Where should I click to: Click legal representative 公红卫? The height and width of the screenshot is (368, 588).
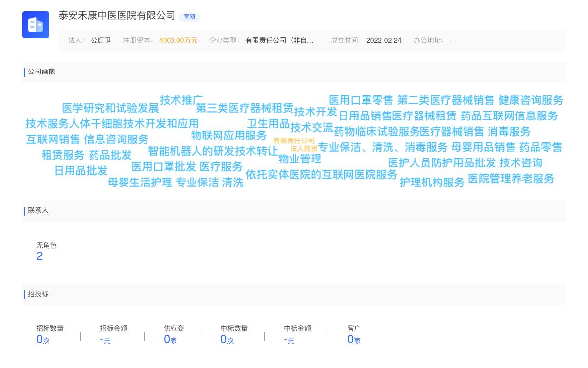pyautogui.click(x=101, y=40)
